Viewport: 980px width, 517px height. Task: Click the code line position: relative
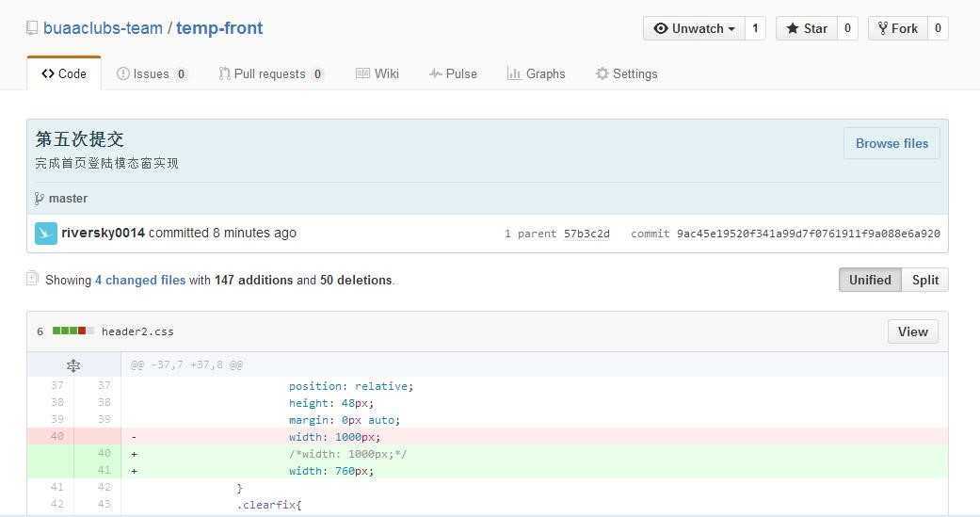[351, 386]
